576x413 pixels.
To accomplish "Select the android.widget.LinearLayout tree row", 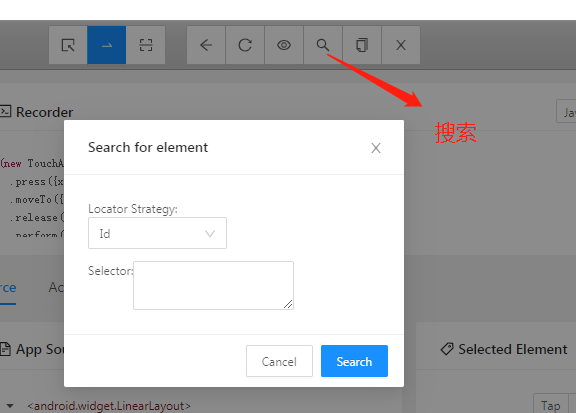I will pos(109,406).
